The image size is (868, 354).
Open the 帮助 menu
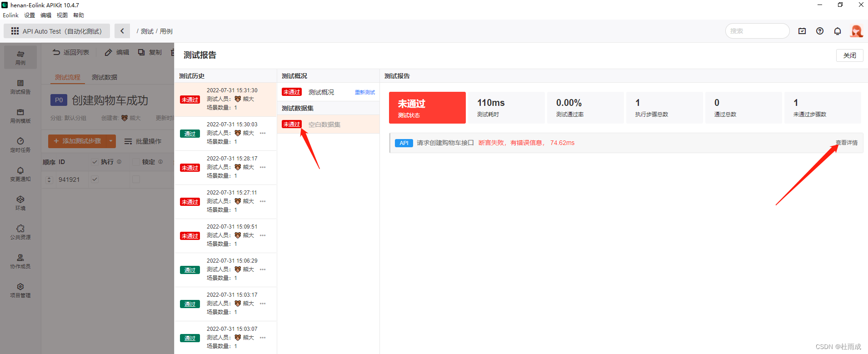(79, 15)
